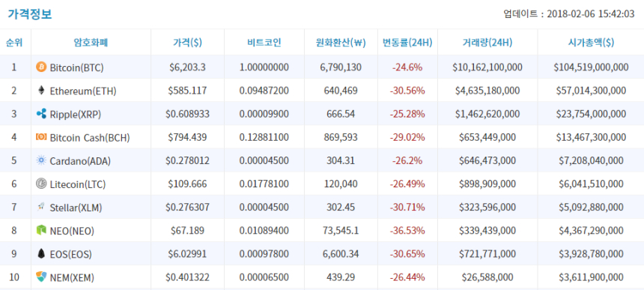This screenshot has width=644, height=290.
Task: Open the EOS(EOS) name link
Action: point(70,255)
